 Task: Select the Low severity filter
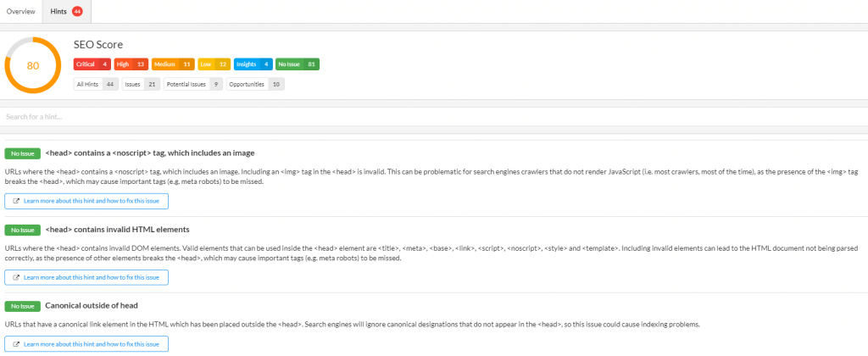pos(213,64)
